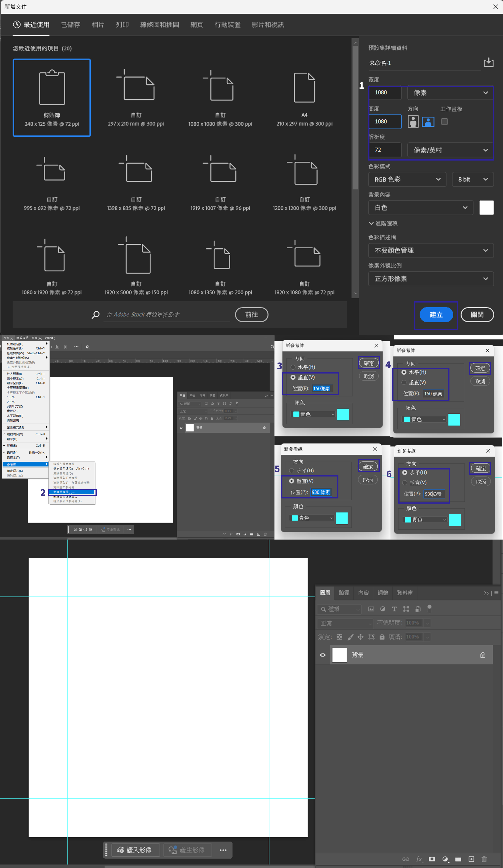Create new group folder icon in larger Layers panel
This screenshot has height=868, width=503.
click(458, 859)
